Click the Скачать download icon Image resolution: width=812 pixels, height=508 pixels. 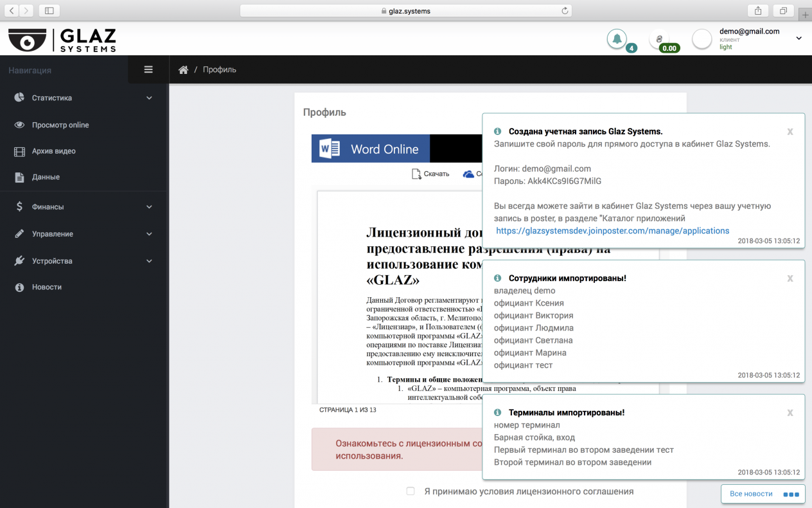pyautogui.click(x=417, y=174)
